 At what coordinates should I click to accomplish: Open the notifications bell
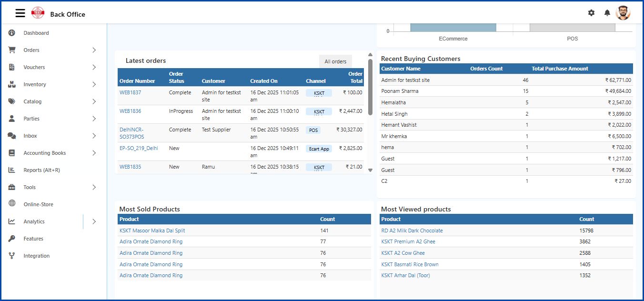pyautogui.click(x=607, y=13)
